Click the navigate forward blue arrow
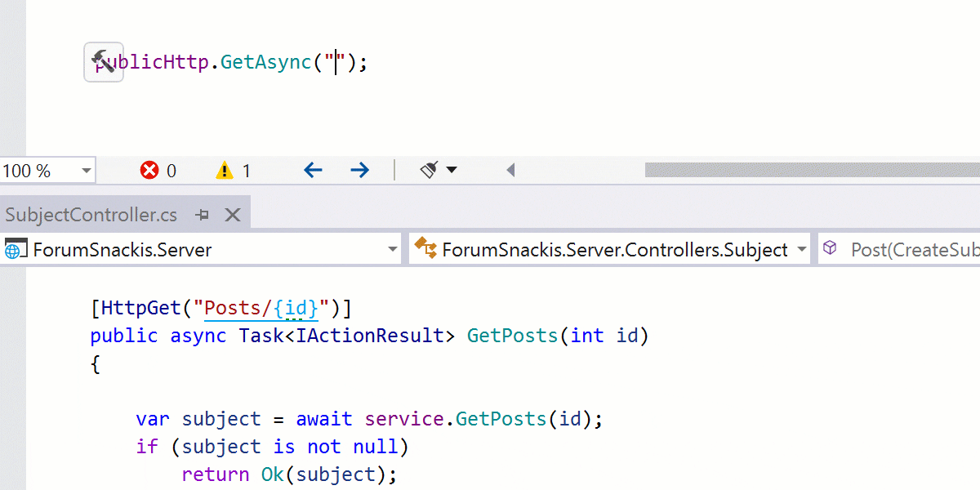 (359, 170)
